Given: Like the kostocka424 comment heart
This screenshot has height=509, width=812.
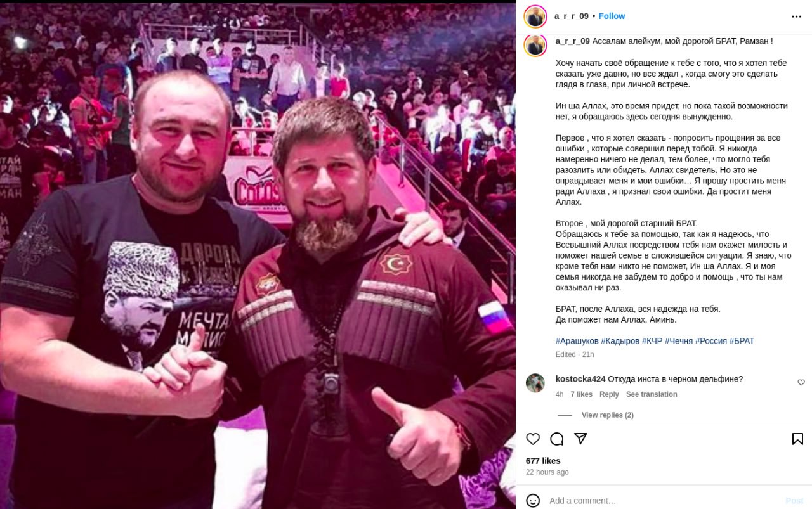Looking at the screenshot, I should (801, 382).
